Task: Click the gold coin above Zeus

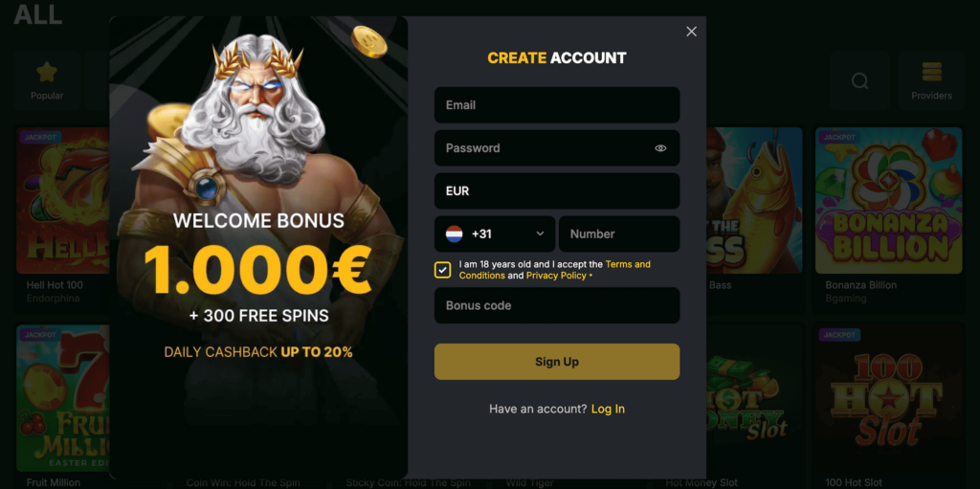Action: pos(368,41)
